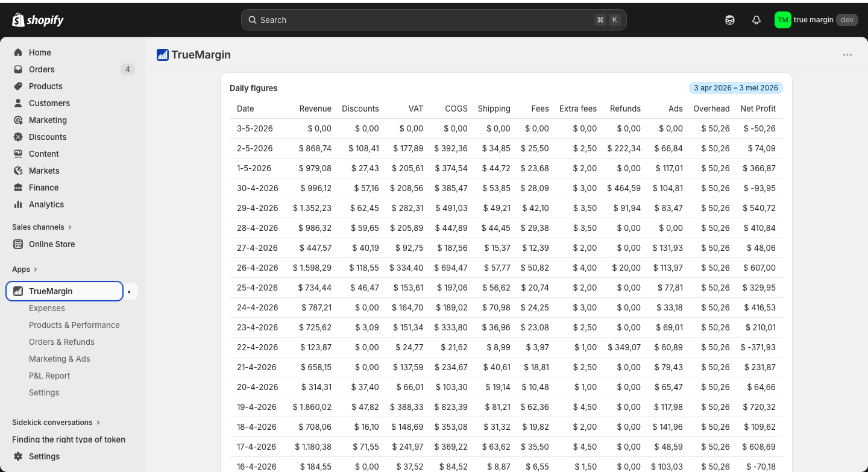Image resolution: width=868 pixels, height=472 pixels.
Task: Open the date range 3 apr 2026 – 3 mei 2026
Action: pyautogui.click(x=736, y=88)
